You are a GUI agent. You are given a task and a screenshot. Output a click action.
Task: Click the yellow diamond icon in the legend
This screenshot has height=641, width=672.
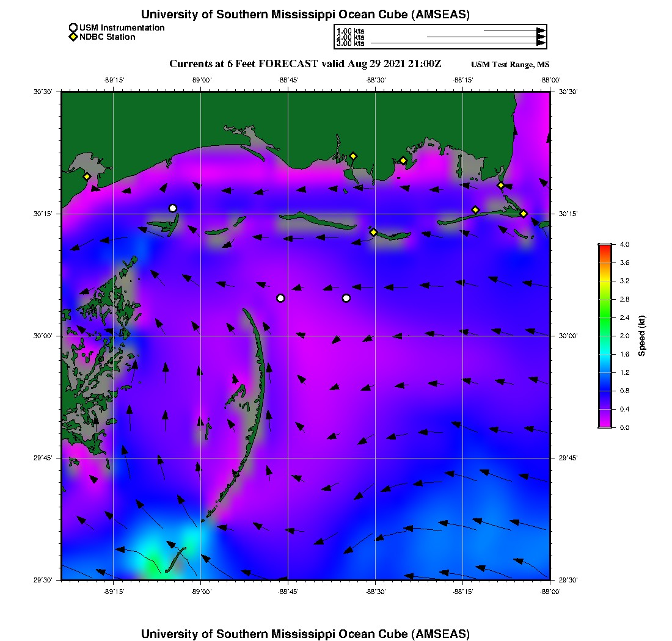73,37
